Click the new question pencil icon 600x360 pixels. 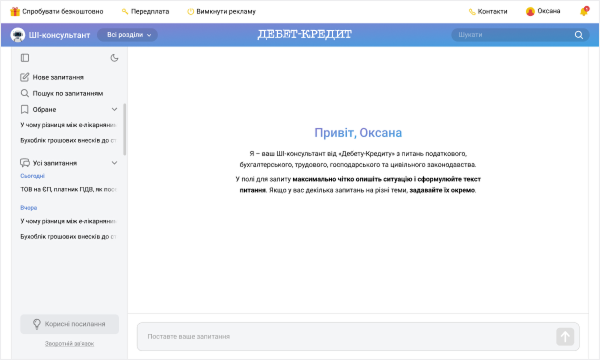(24, 77)
